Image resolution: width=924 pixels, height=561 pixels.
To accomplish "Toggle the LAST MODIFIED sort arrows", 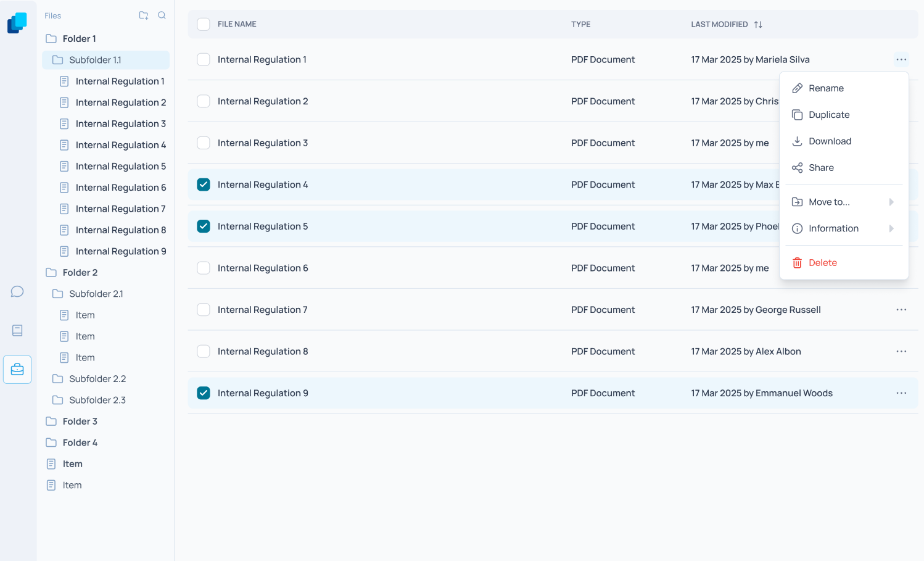I will pyautogui.click(x=758, y=25).
